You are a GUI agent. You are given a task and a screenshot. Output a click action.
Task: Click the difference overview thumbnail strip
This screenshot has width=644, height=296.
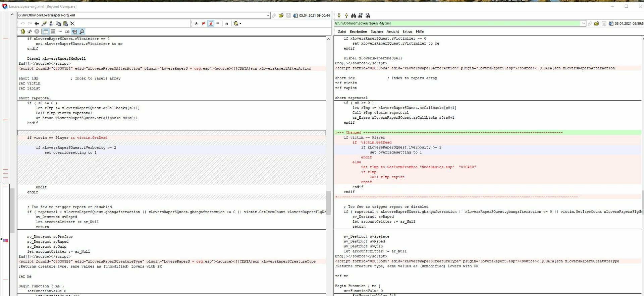(6, 154)
